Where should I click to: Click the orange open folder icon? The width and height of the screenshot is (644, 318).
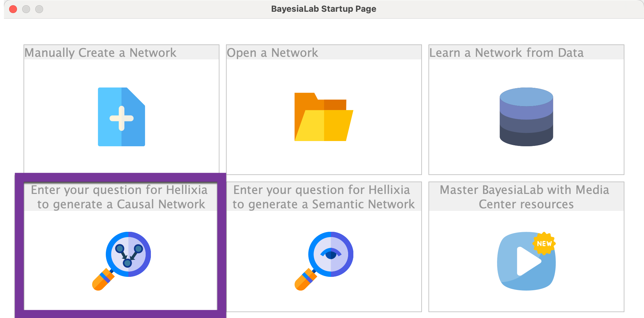[x=323, y=117]
